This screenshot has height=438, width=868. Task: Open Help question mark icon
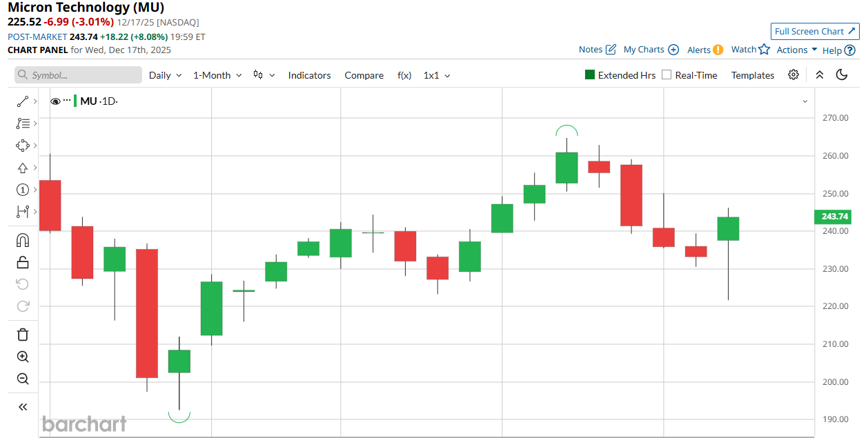tap(850, 50)
